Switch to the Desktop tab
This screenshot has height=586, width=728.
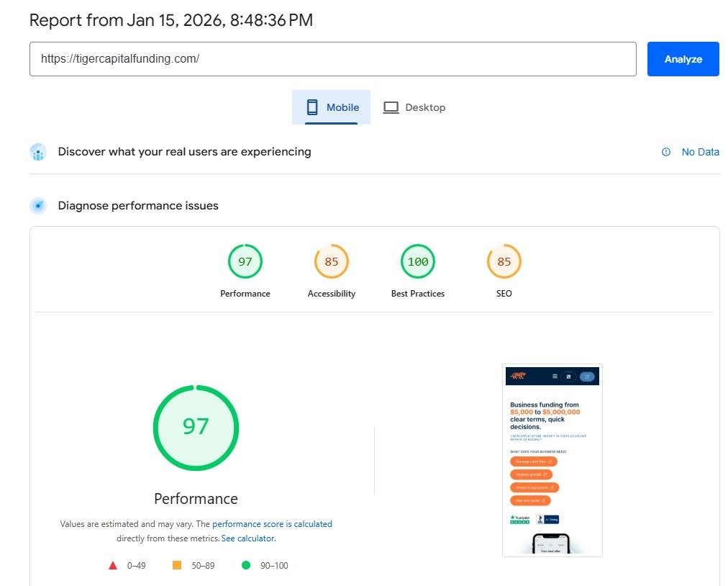[x=414, y=107]
